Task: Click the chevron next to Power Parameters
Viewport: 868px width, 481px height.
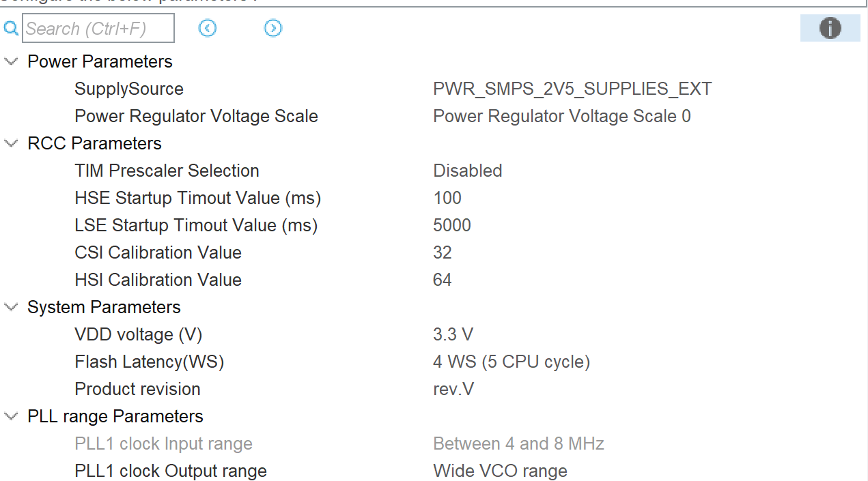Action: 10,61
